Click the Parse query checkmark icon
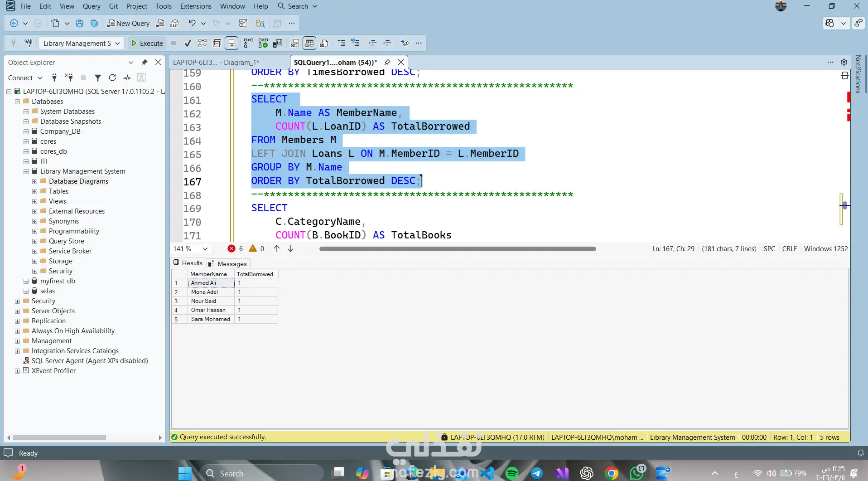Viewport: 868px width, 481px height. (x=188, y=43)
